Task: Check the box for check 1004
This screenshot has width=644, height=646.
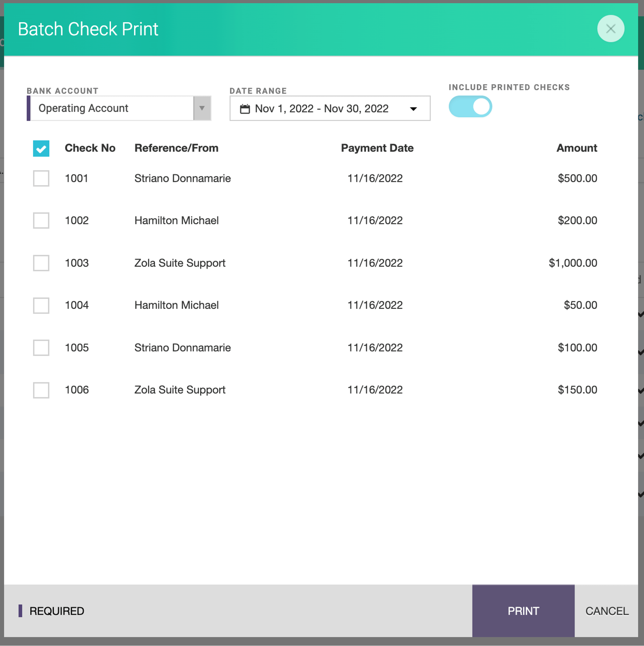Action: point(41,305)
